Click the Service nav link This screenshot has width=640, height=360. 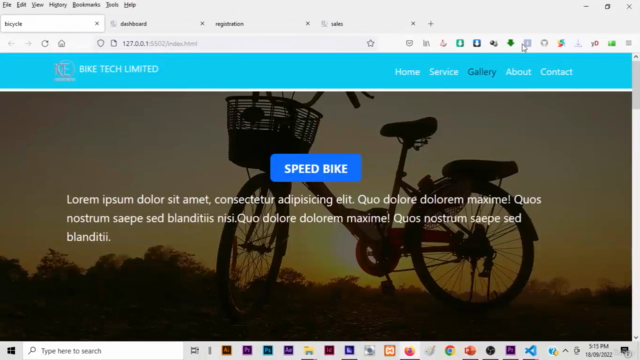(444, 72)
